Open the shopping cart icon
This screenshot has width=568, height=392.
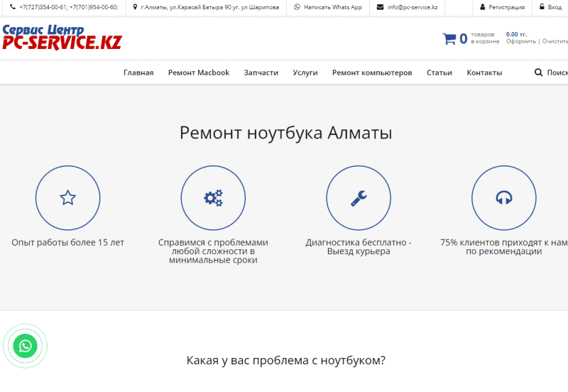pos(449,38)
